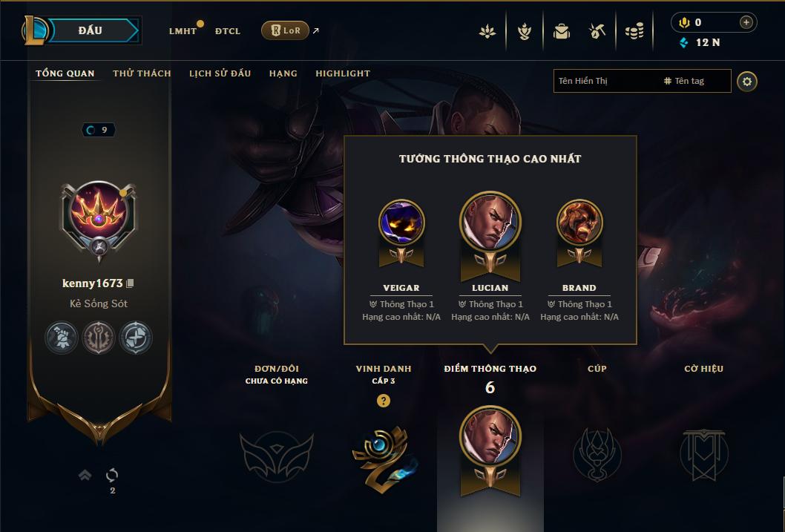This screenshot has width=785, height=532.
Task: Open the Loot briefcase icon
Action: click(x=561, y=31)
